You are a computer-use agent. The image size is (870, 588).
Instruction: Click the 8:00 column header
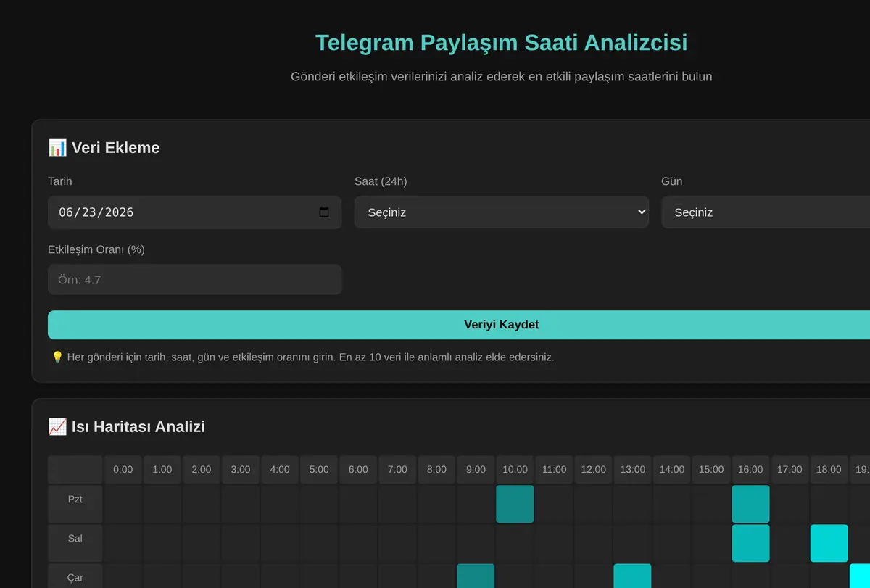[436, 470]
